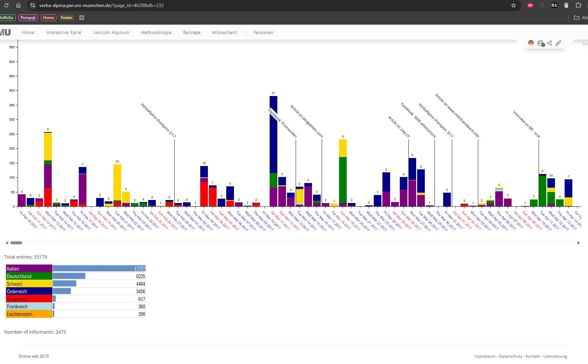588x364 pixels.
Task: Click the German flag language icon
Action: pos(531,43)
